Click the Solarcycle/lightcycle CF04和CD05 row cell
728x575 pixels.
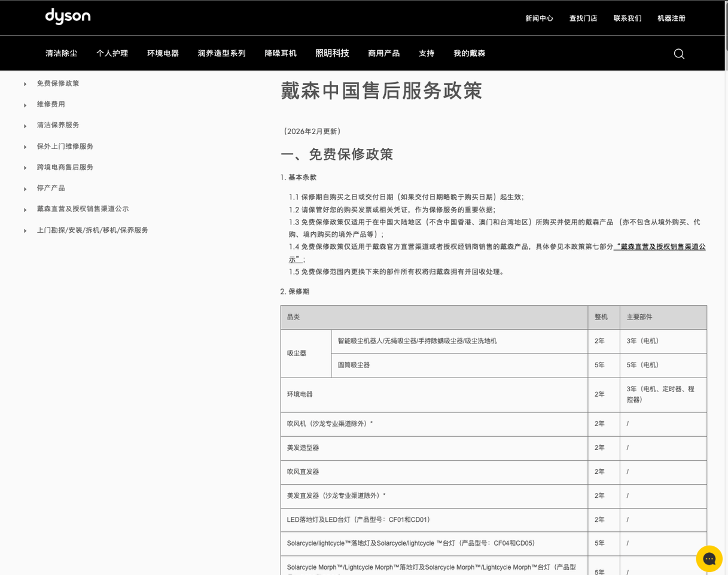[x=434, y=543]
